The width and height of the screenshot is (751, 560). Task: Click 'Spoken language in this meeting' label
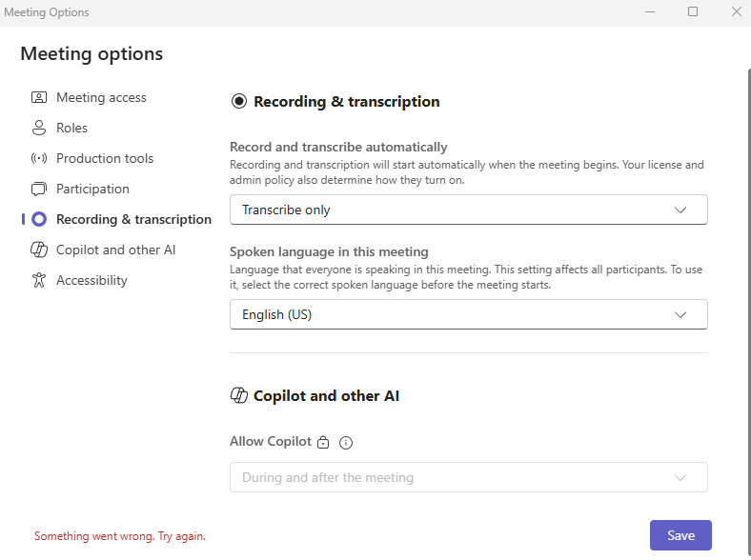tap(329, 251)
